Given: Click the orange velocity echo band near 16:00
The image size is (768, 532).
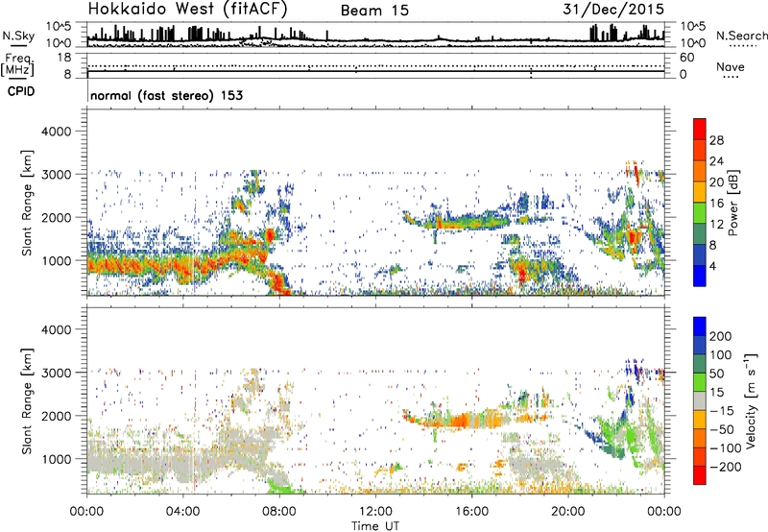Looking at the screenshot, I should click(x=461, y=421).
